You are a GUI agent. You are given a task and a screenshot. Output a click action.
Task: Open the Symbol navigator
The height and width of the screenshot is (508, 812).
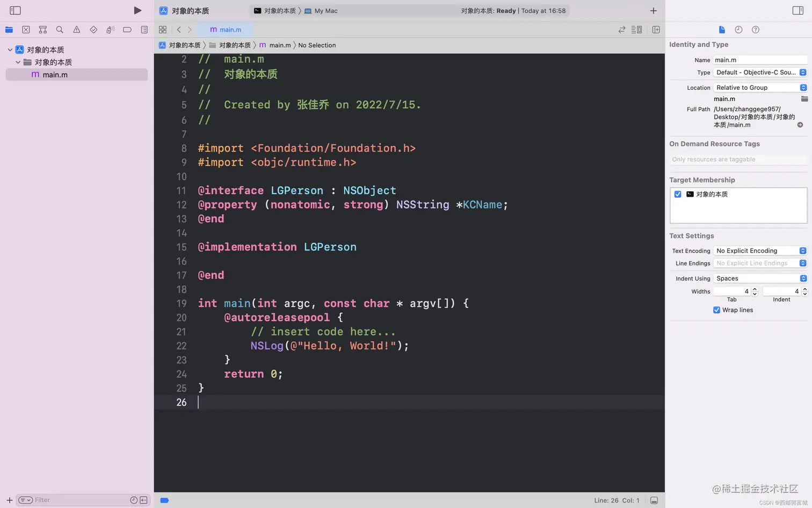click(x=43, y=30)
